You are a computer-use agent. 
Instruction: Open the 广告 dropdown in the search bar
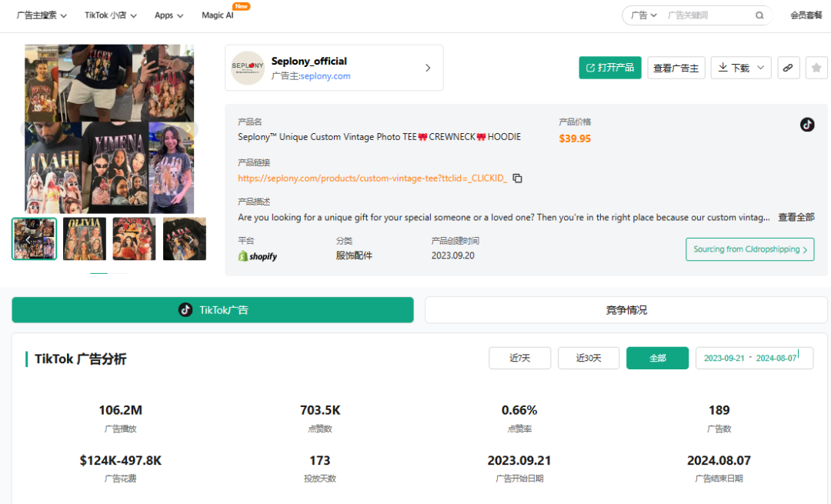pos(645,15)
